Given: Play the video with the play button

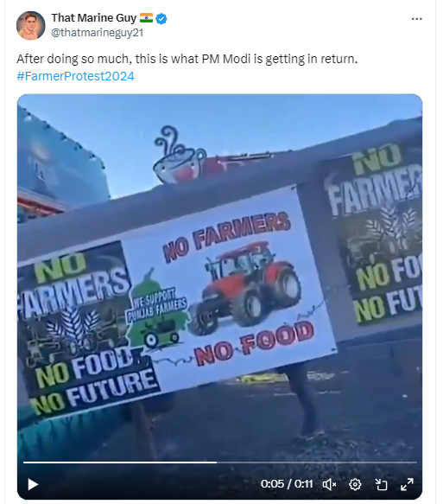Looking at the screenshot, I should [33, 484].
